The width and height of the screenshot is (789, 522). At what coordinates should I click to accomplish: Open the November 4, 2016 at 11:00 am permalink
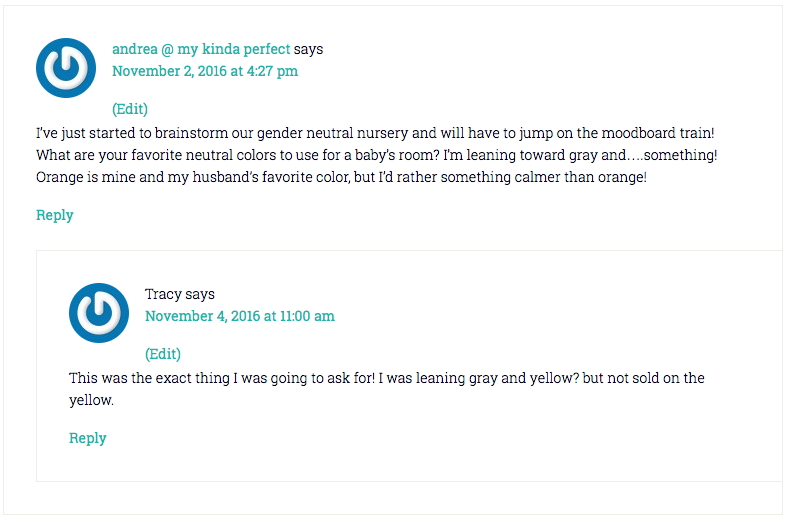click(240, 316)
